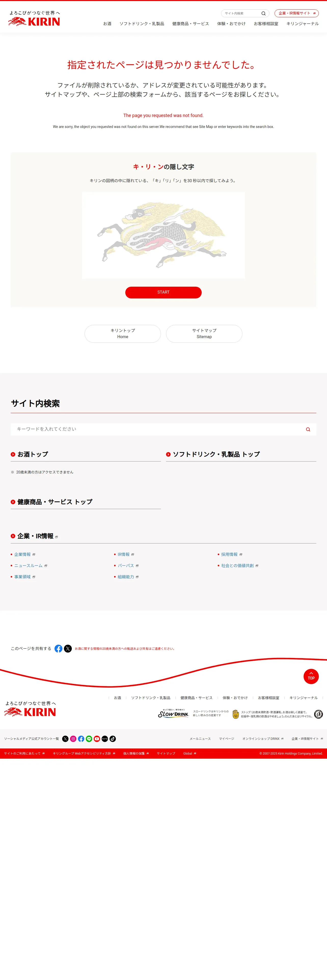The width and height of the screenshot is (327, 980).
Task: Open footer 体験・おでかけ link
Action: pyautogui.click(x=235, y=698)
